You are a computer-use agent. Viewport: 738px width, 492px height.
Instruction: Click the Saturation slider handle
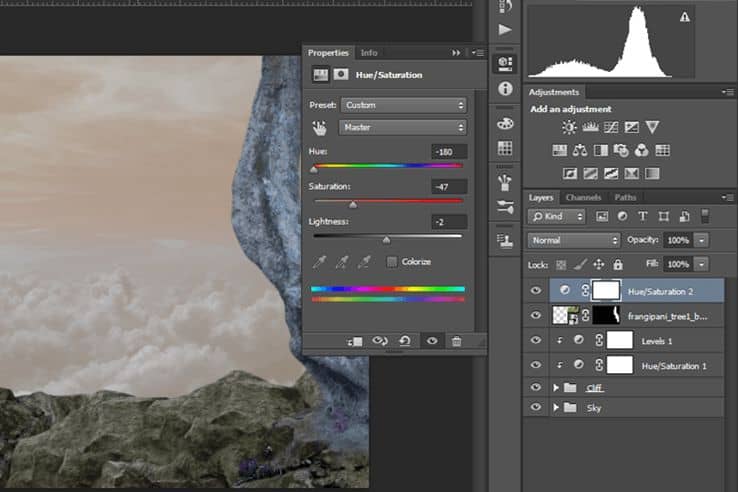click(x=353, y=204)
